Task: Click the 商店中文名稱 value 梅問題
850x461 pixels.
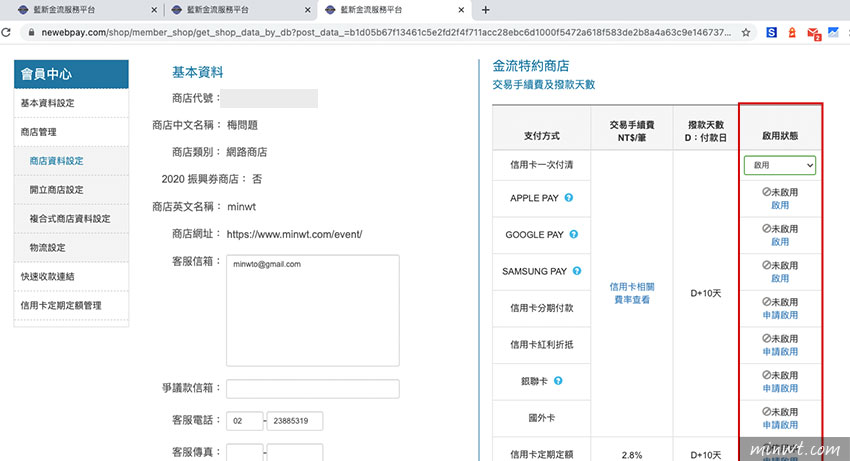Action: [x=242, y=125]
